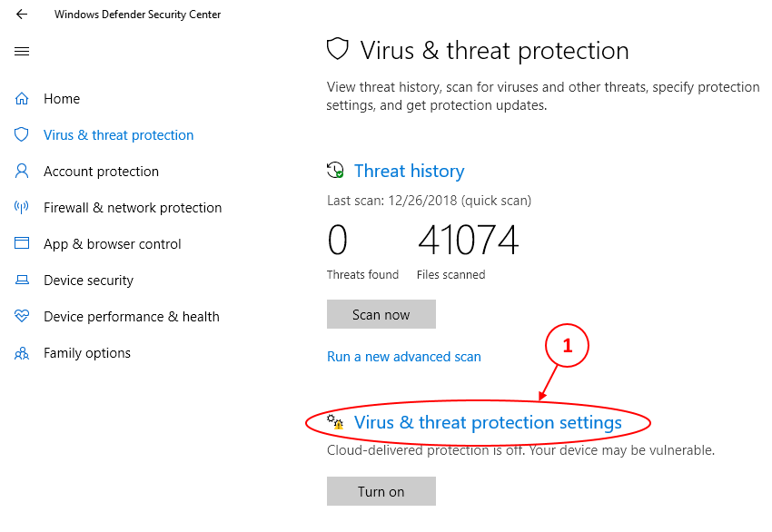Image resolution: width=772 pixels, height=532 pixels.
Task: Open Virus & threat protection settings link
Action: (x=488, y=422)
